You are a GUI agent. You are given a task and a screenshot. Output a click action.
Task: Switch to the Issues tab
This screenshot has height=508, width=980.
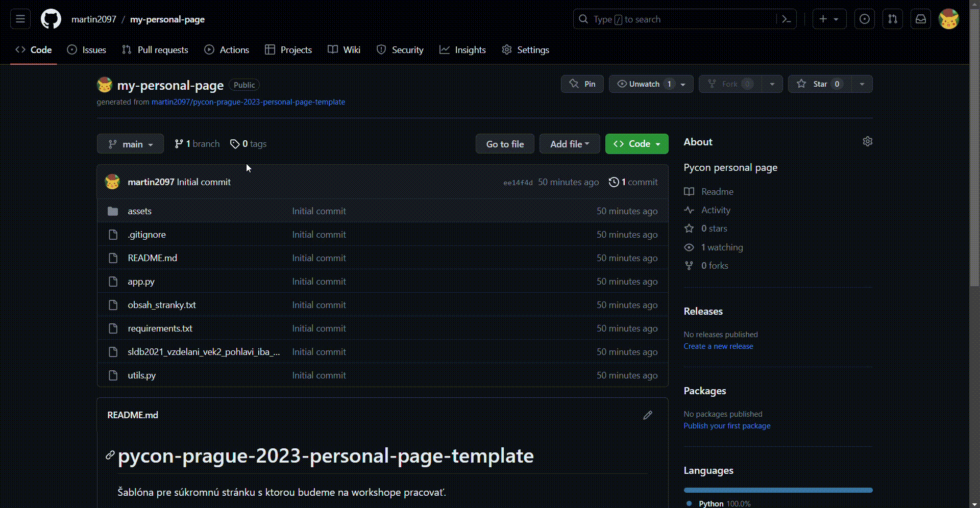87,50
